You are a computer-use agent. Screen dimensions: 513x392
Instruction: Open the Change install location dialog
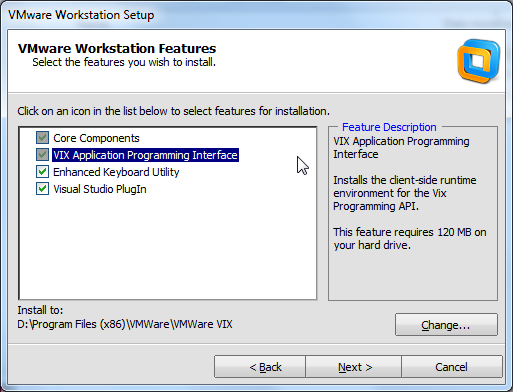coord(446,325)
